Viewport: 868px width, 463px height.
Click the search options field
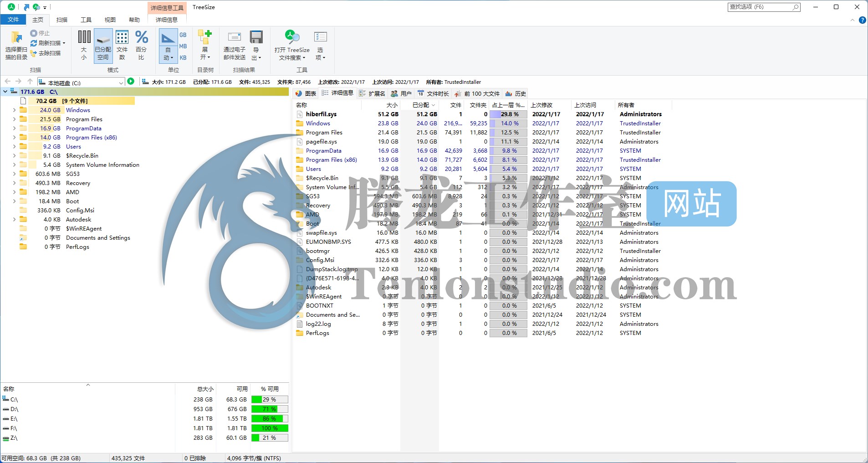click(764, 7)
